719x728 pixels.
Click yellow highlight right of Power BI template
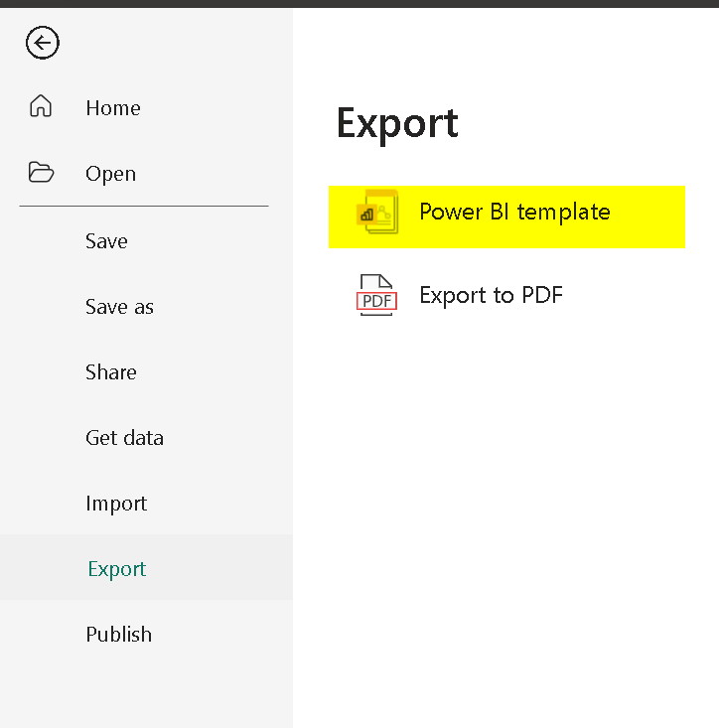pos(650,215)
